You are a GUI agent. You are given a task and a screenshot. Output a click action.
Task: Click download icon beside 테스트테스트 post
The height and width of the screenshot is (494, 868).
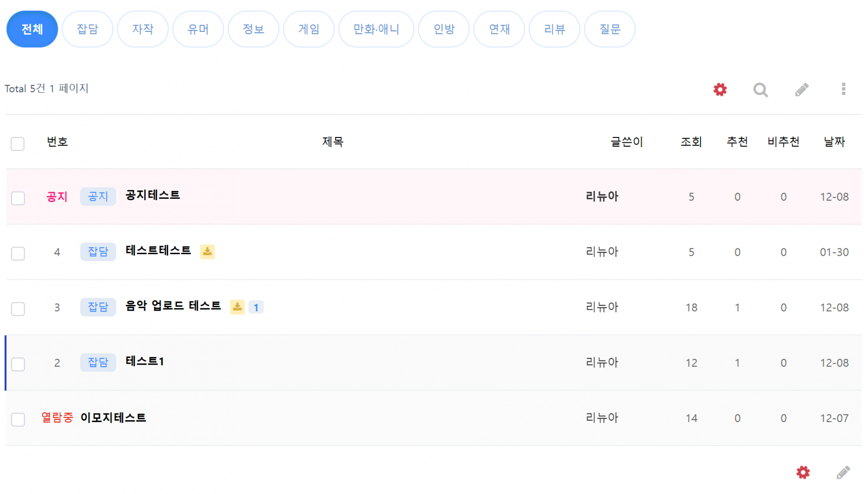click(x=207, y=251)
